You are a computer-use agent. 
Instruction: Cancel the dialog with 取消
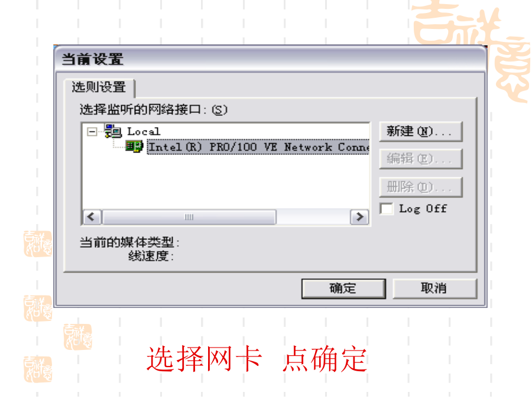click(x=434, y=288)
